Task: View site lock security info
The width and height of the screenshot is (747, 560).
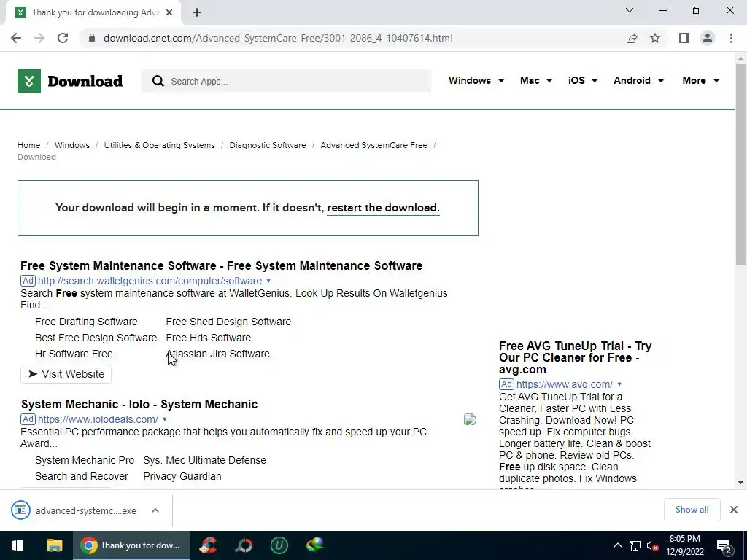Action: 92,38
